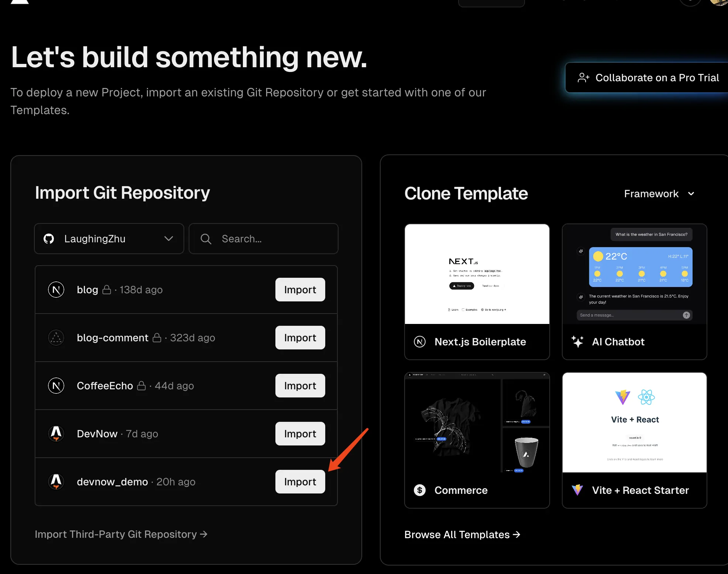The image size is (728, 574).
Task: Import the devnow_demo repository
Action: tap(300, 482)
